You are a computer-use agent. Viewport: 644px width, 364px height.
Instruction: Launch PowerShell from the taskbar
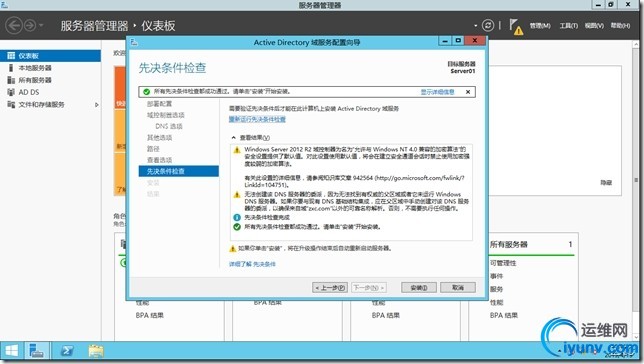coord(67,351)
